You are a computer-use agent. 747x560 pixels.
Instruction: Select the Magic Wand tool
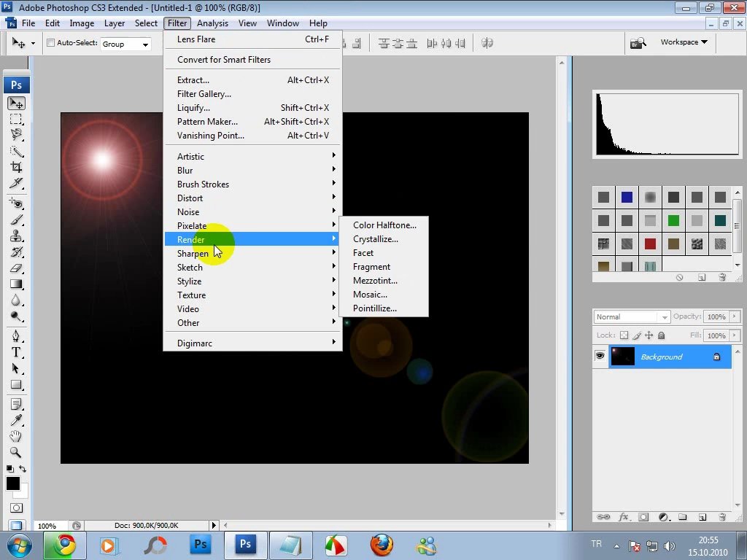[16, 151]
